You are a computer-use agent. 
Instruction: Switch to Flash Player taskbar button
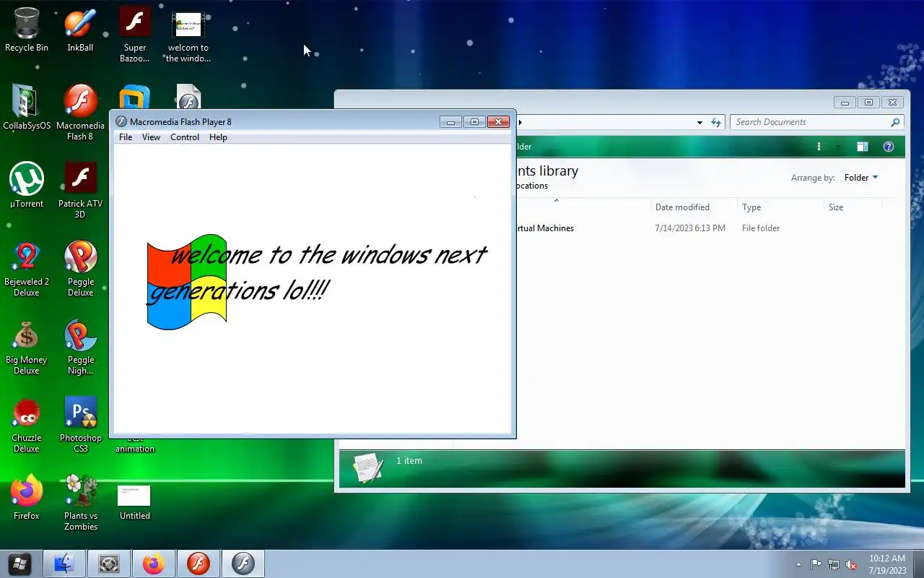(x=243, y=564)
